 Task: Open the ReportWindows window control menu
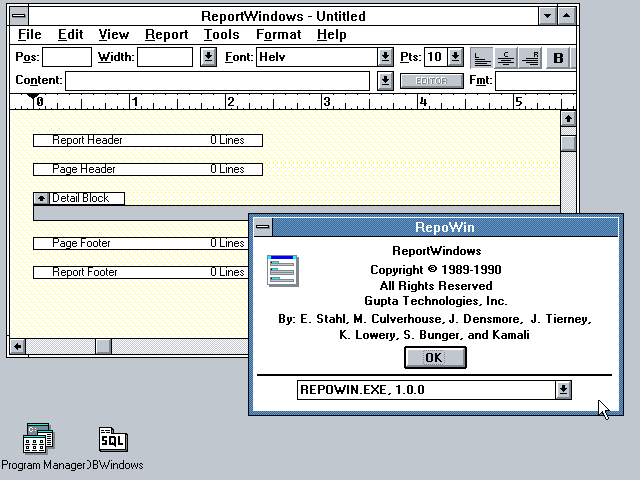point(19,16)
